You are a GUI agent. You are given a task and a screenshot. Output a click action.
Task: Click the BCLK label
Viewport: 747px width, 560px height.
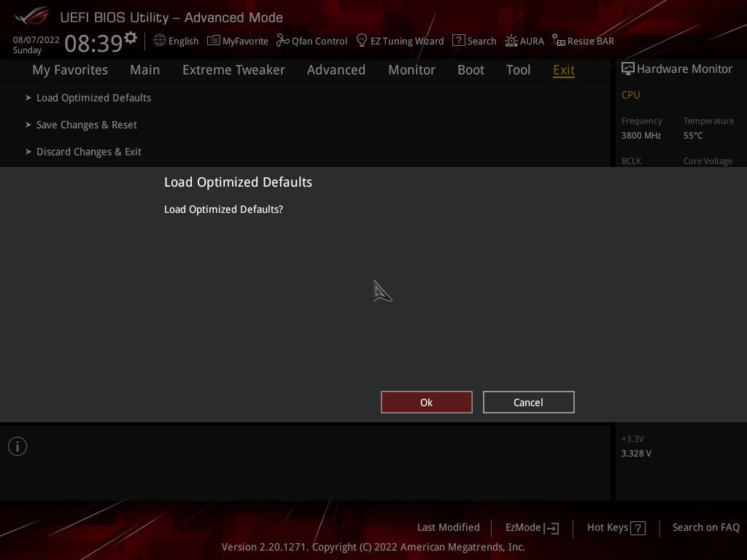click(x=631, y=161)
